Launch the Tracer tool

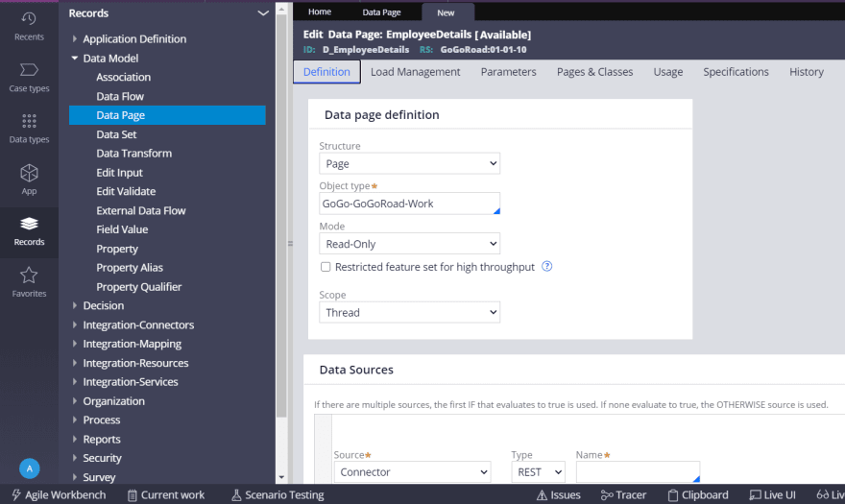pyautogui.click(x=623, y=494)
